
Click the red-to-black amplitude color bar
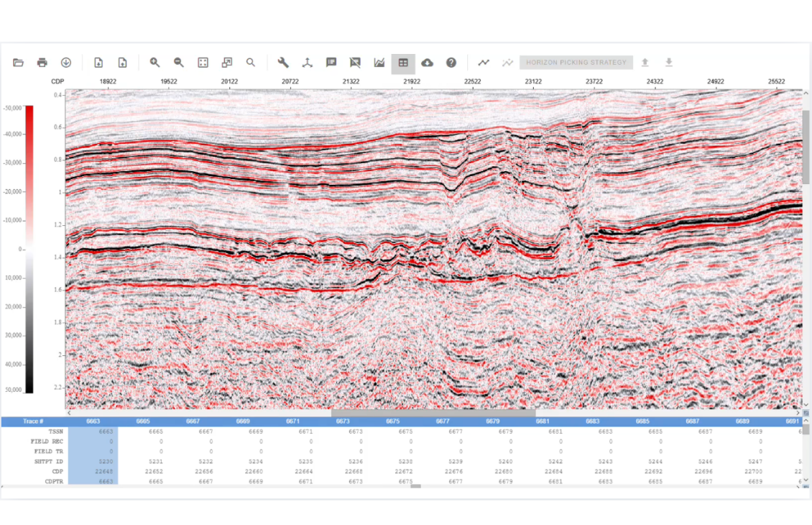(x=29, y=250)
